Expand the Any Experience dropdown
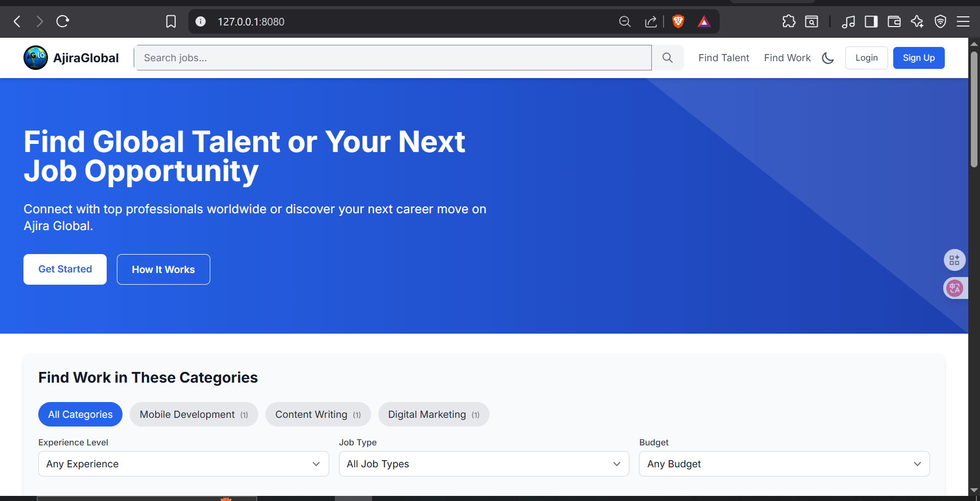This screenshot has height=501, width=980. [x=183, y=464]
